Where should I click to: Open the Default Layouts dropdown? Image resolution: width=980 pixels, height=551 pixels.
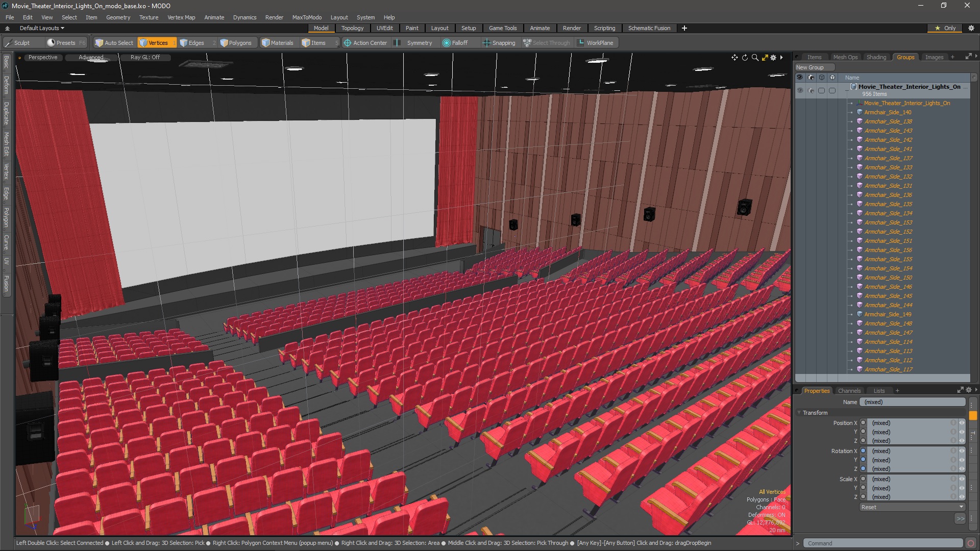click(42, 28)
